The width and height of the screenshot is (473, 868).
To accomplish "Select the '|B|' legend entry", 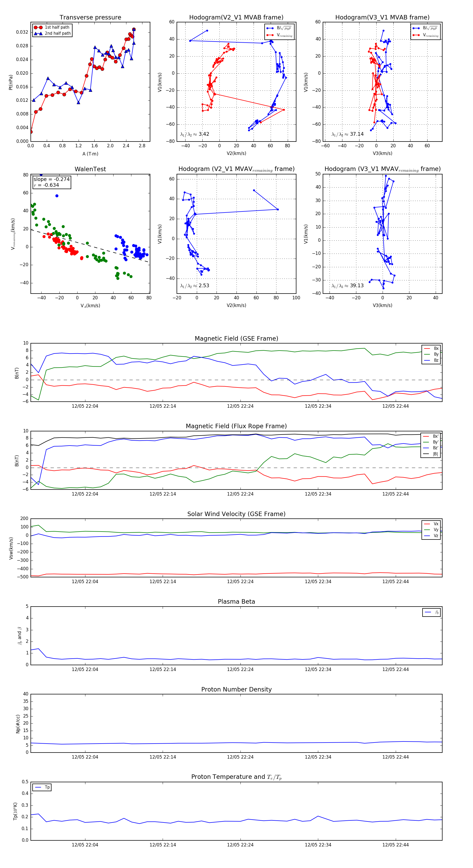I will coord(431,454).
